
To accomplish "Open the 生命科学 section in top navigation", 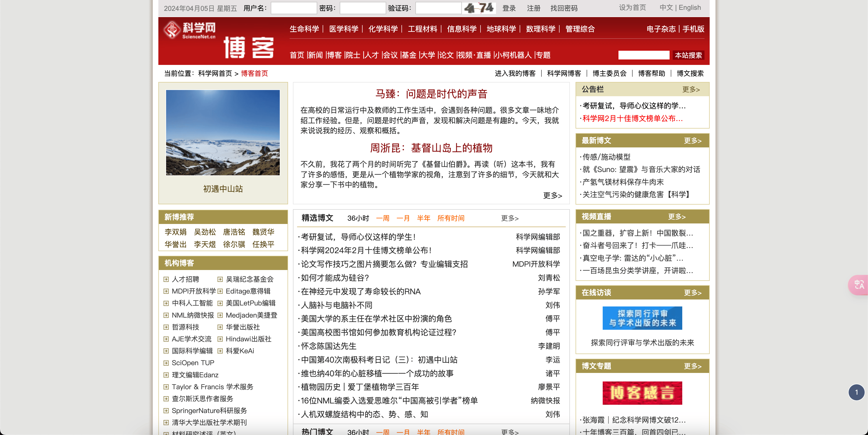I will (304, 29).
